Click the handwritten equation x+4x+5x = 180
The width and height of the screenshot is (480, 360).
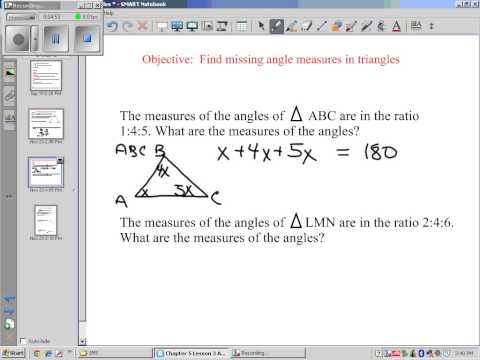307,153
